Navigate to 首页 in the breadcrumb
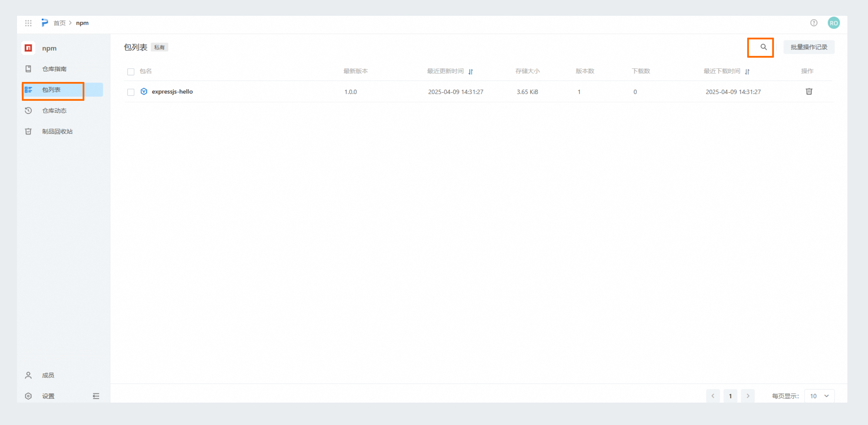 [59, 23]
